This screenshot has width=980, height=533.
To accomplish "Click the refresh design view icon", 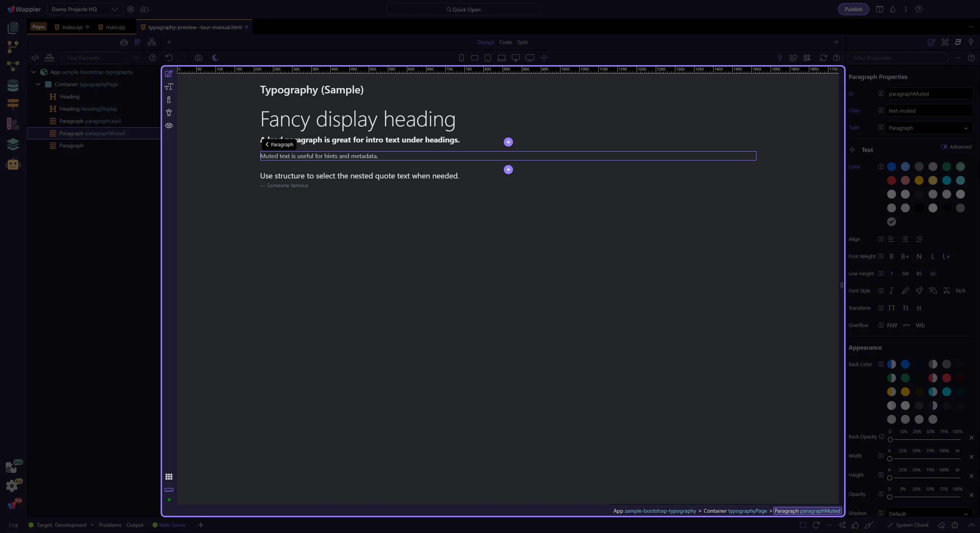I will (x=823, y=58).
